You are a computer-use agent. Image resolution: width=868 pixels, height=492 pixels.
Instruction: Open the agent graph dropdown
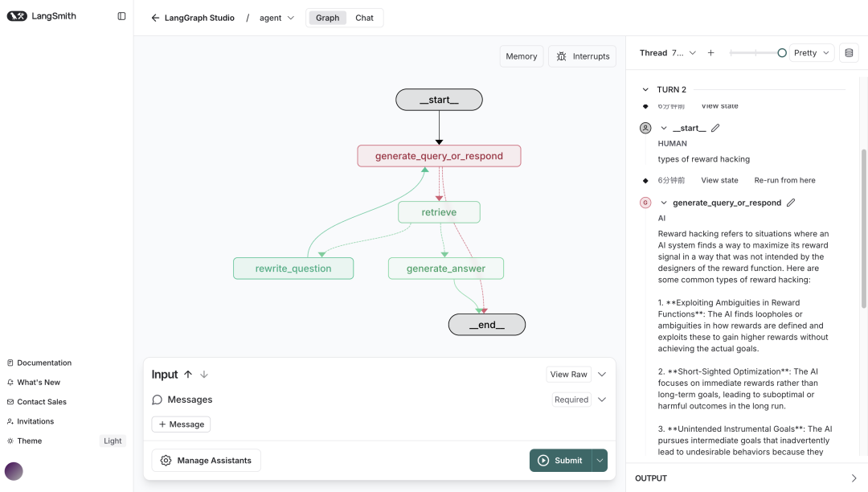(x=276, y=18)
